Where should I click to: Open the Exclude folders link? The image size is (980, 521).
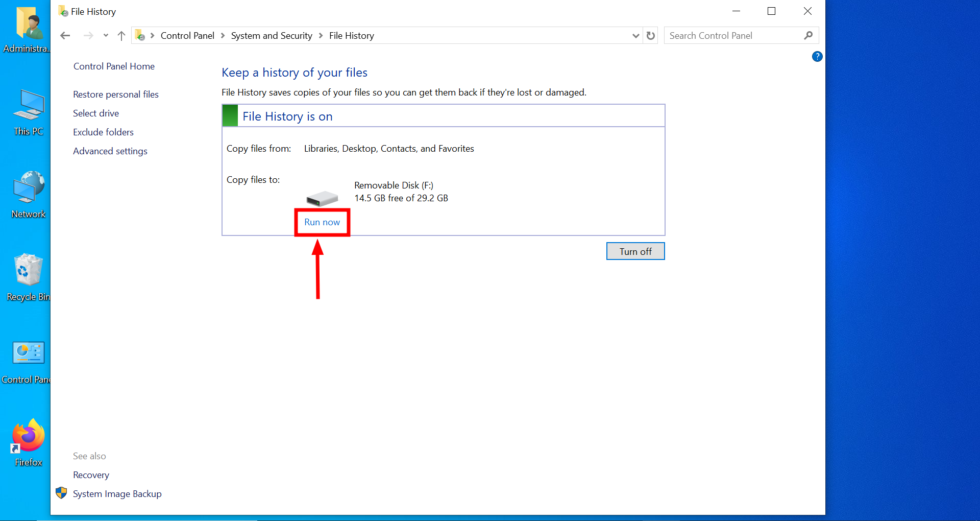[x=103, y=132]
